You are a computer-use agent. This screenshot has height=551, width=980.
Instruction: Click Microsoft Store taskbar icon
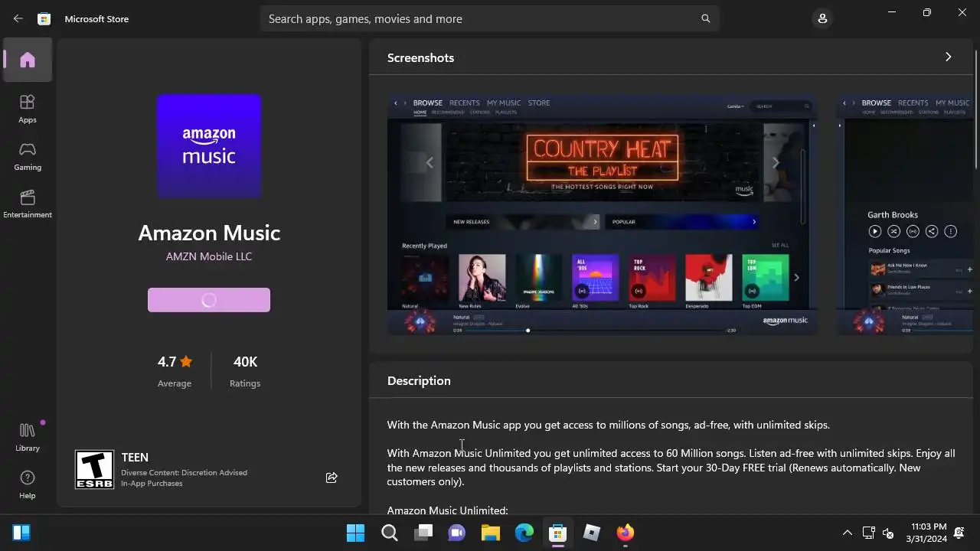click(x=558, y=533)
